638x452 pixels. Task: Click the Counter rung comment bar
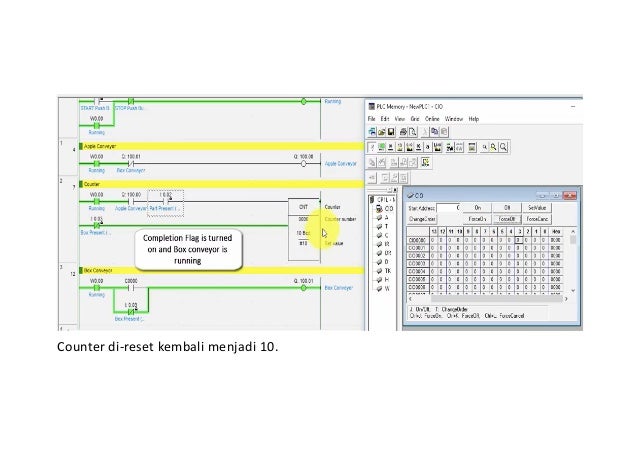tap(221, 184)
